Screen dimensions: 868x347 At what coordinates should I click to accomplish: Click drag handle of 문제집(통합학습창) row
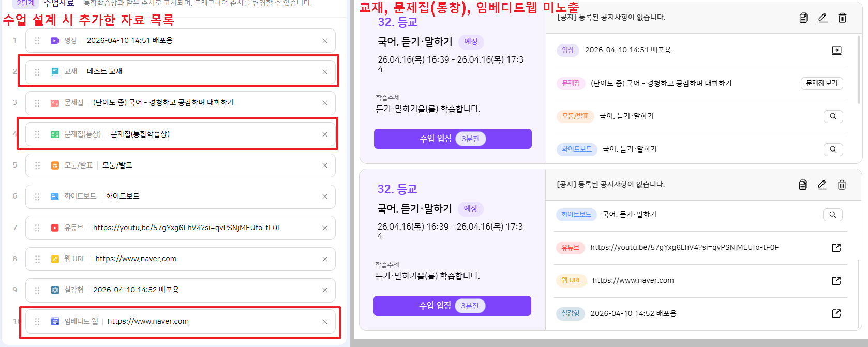tap(37, 134)
